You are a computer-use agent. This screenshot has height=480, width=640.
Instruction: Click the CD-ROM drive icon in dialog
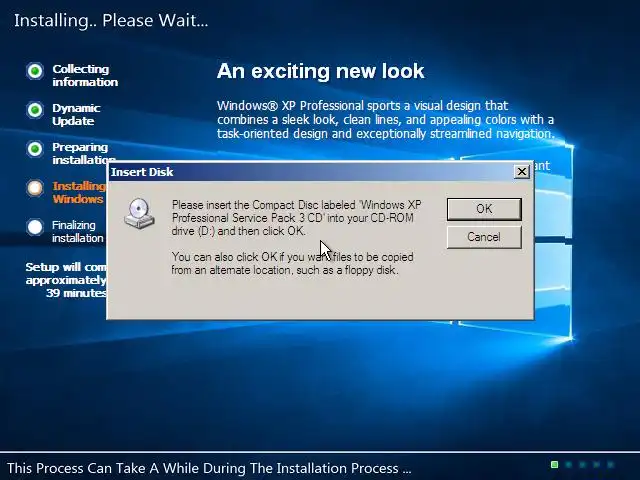point(139,213)
